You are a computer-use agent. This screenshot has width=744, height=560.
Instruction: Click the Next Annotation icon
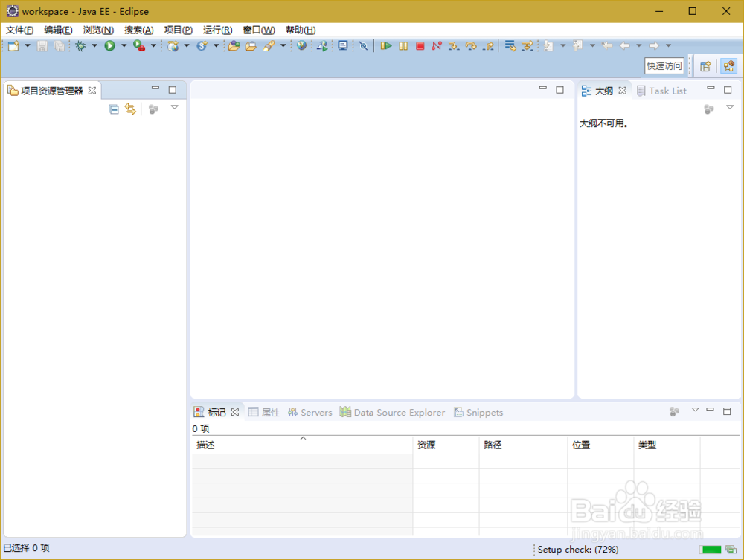pos(549,46)
